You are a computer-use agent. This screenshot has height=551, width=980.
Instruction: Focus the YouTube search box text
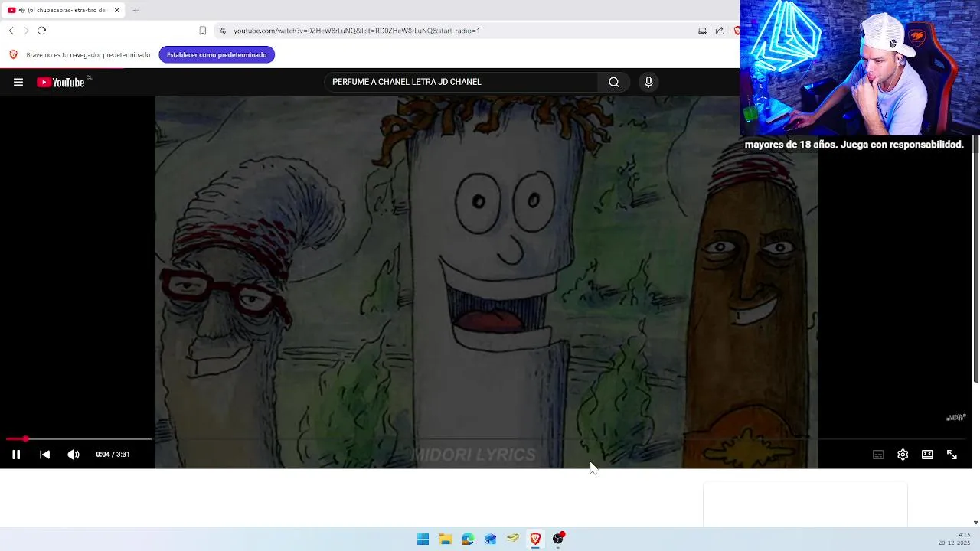pos(462,82)
